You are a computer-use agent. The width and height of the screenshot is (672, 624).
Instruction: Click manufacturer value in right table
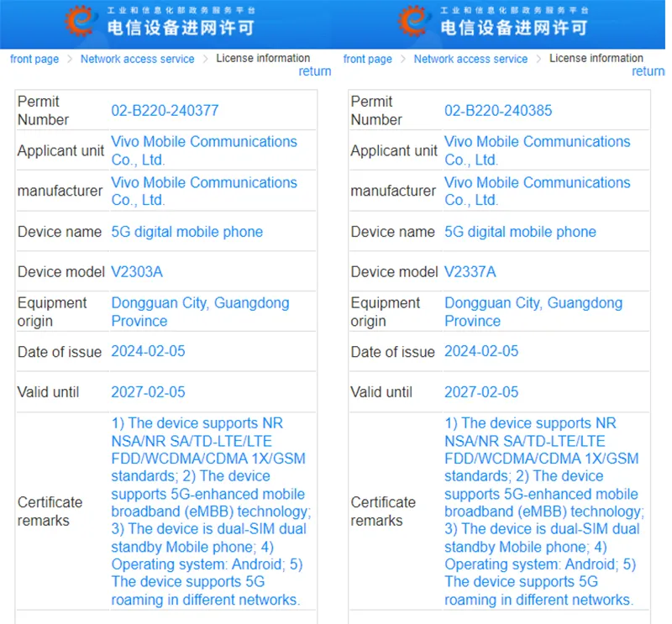coord(537,191)
